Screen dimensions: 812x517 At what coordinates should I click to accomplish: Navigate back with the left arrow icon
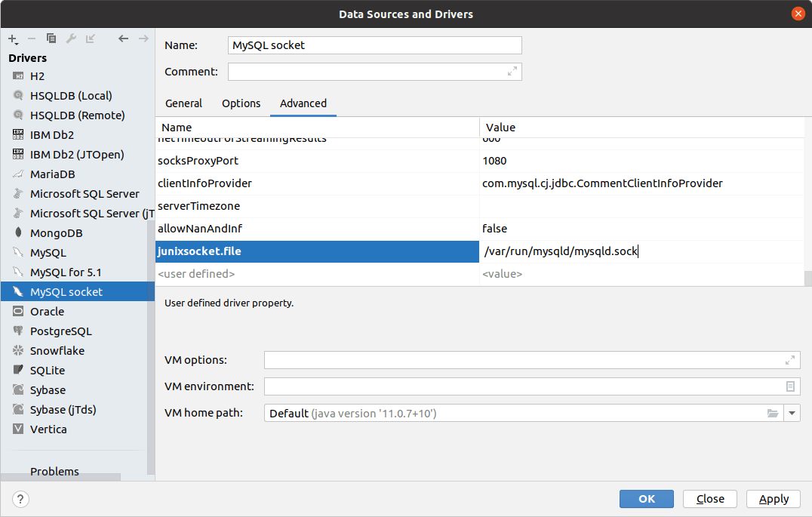pyautogui.click(x=123, y=38)
